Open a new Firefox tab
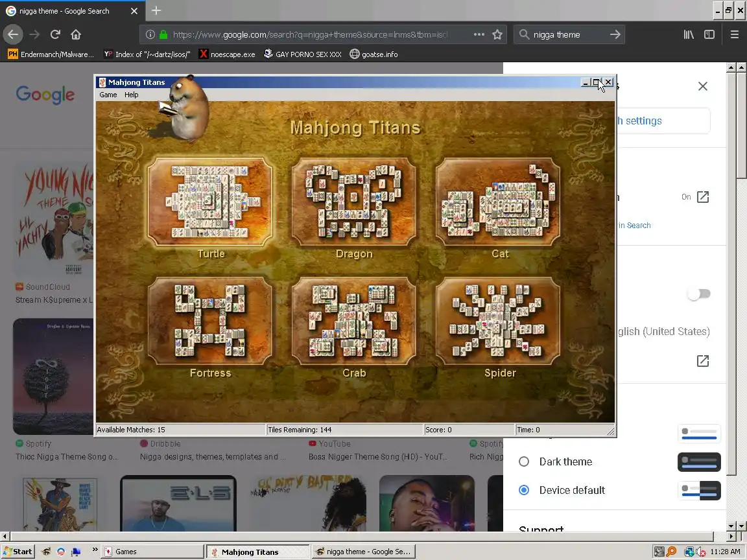 click(x=156, y=10)
